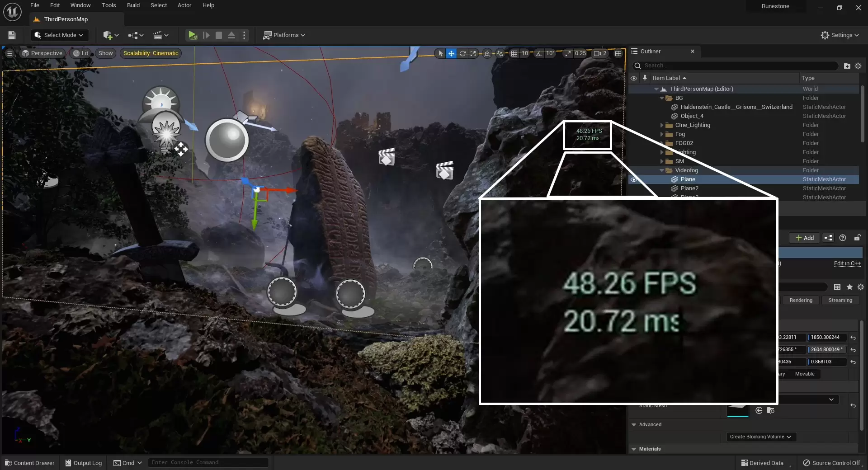
Task: Open the Select Mode dropdown
Action: point(60,35)
